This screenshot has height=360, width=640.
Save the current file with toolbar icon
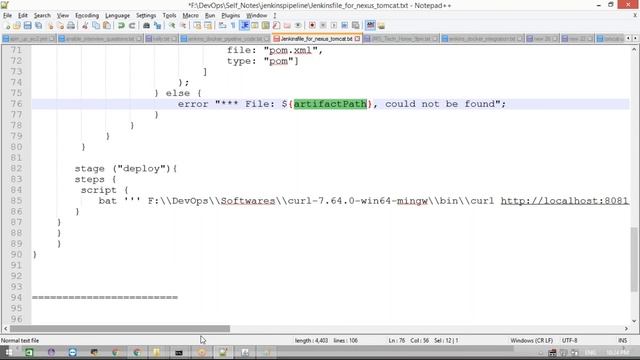click(x=27, y=26)
